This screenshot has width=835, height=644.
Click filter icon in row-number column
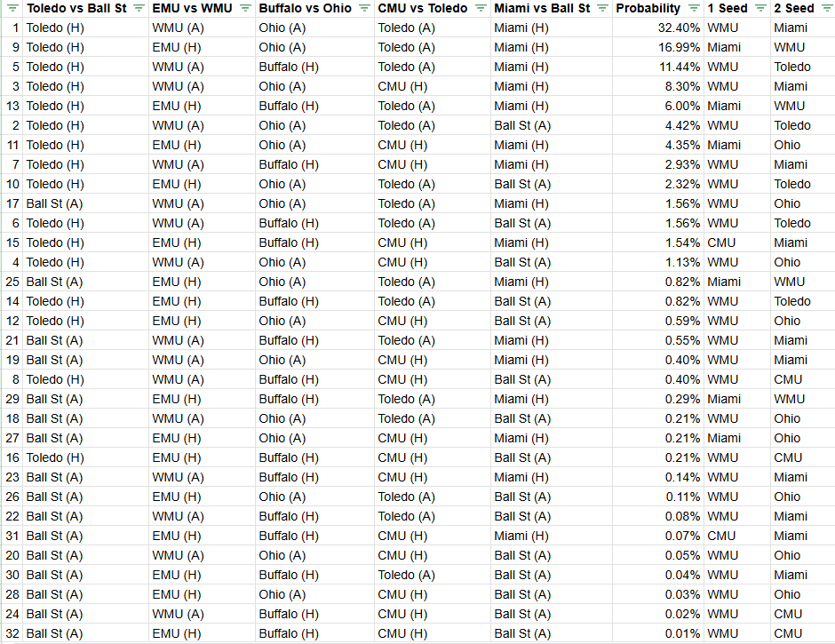point(12,9)
